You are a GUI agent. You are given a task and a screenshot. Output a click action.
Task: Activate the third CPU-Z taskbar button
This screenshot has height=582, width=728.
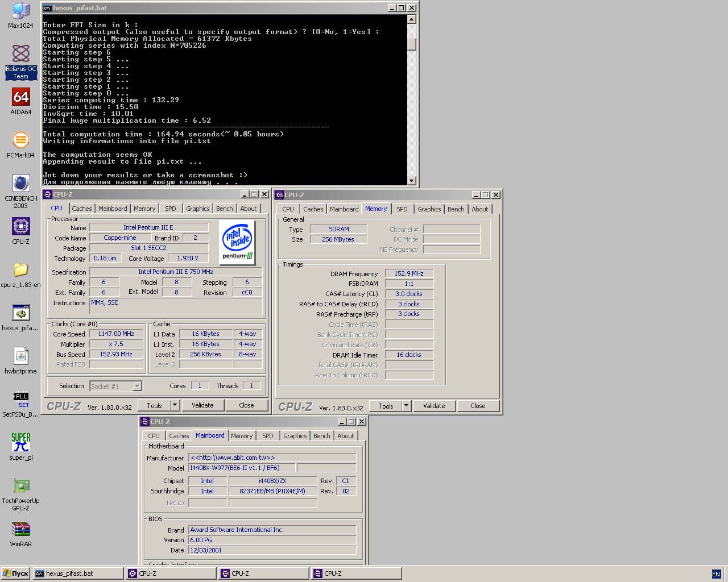coord(357,573)
